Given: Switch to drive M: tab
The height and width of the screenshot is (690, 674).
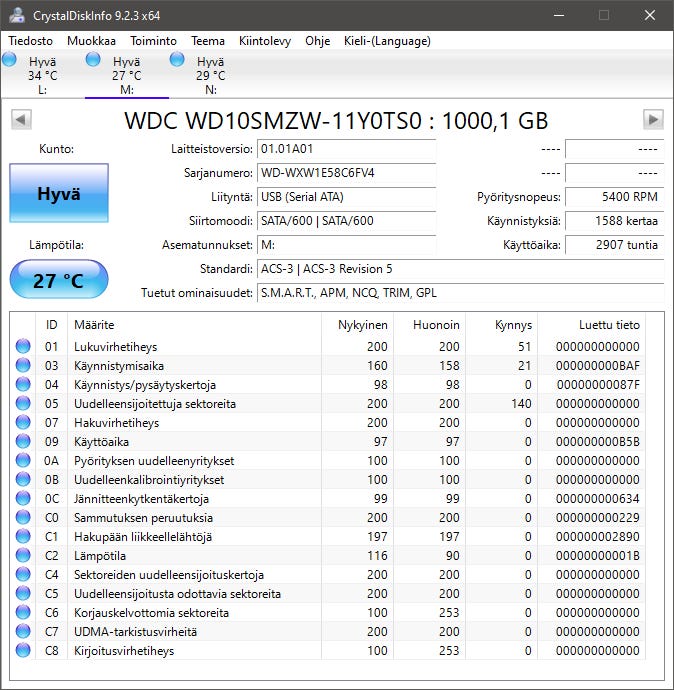Looking at the screenshot, I should 126,75.
